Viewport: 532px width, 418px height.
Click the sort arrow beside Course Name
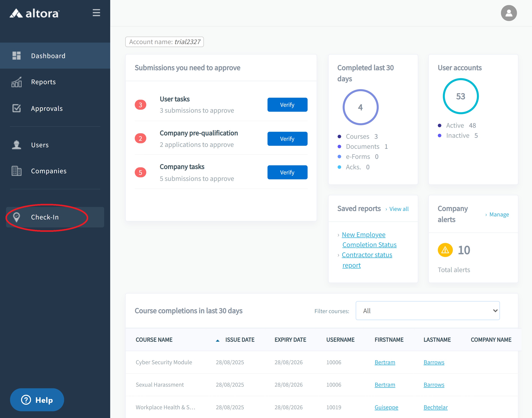coord(217,340)
